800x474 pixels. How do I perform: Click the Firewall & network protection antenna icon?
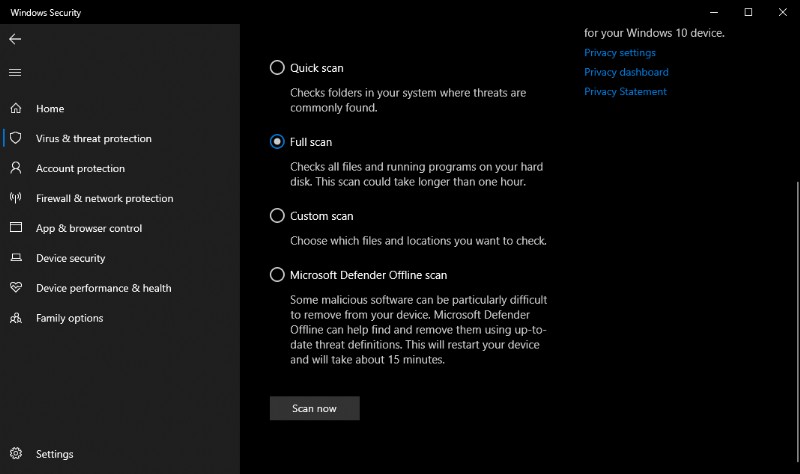pyautogui.click(x=15, y=198)
